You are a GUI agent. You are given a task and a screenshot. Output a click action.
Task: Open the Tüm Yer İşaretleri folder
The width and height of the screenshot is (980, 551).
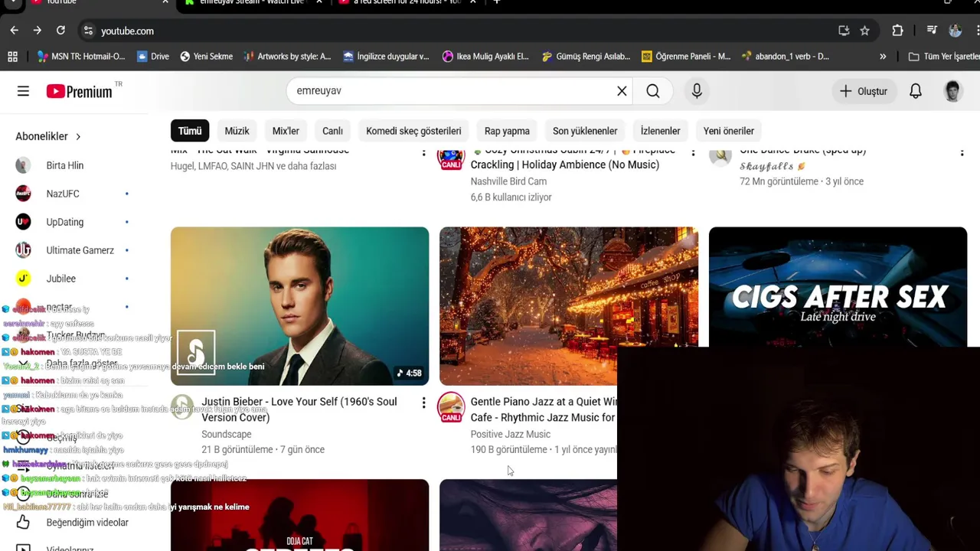coord(943,56)
